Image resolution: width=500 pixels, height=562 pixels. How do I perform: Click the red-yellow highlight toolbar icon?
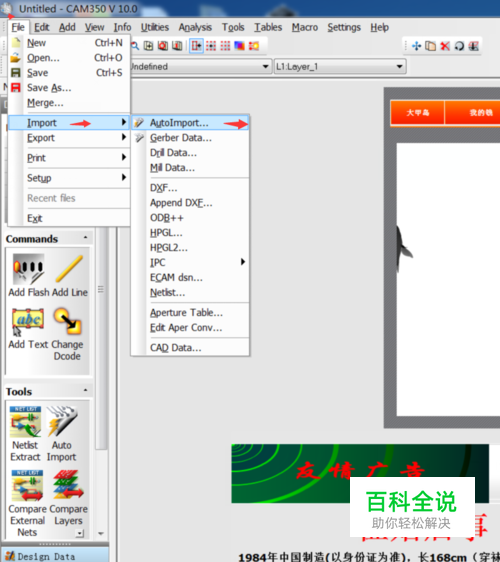click(x=254, y=46)
